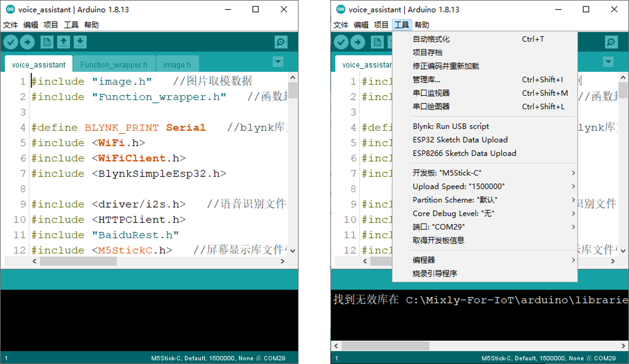Click #include <BlynkSimpleEsp32.h> line
The width and height of the screenshot is (629, 364).
[129, 174]
